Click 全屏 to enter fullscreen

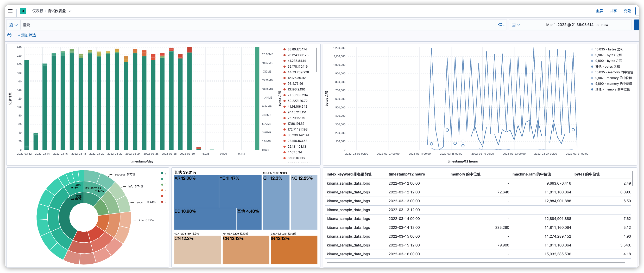tap(599, 11)
